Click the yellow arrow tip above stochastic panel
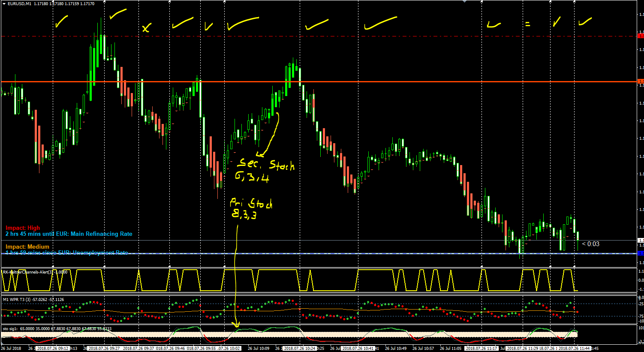Viewport: 644px width, 352px height. pos(236,325)
